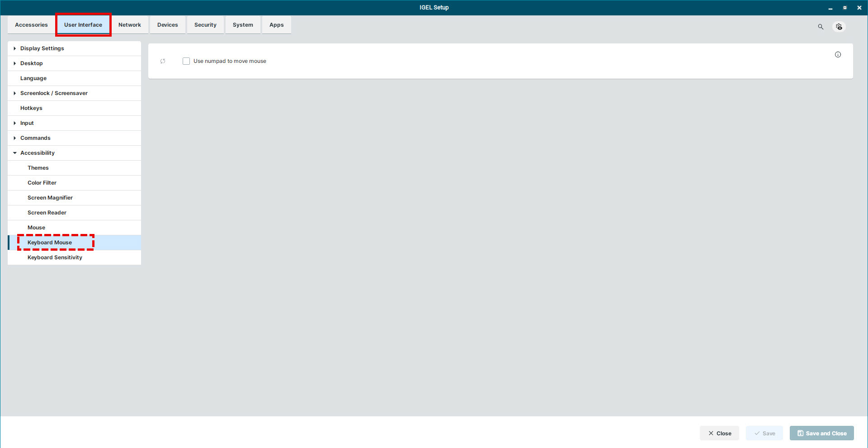This screenshot has width=868, height=448.
Task: Click the info icon in settings panel
Action: click(x=838, y=55)
